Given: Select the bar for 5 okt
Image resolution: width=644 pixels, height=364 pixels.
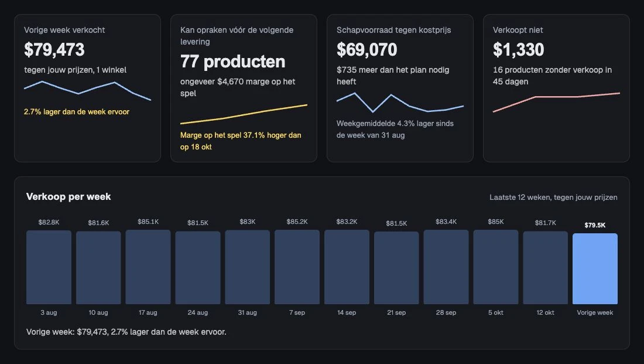Looking at the screenshot, I should (496, 267).
